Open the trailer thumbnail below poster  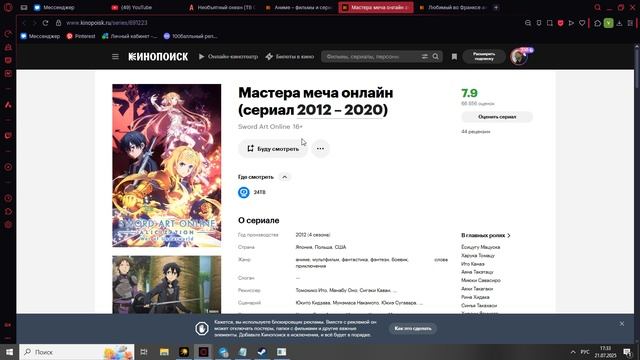coord(167,285)
